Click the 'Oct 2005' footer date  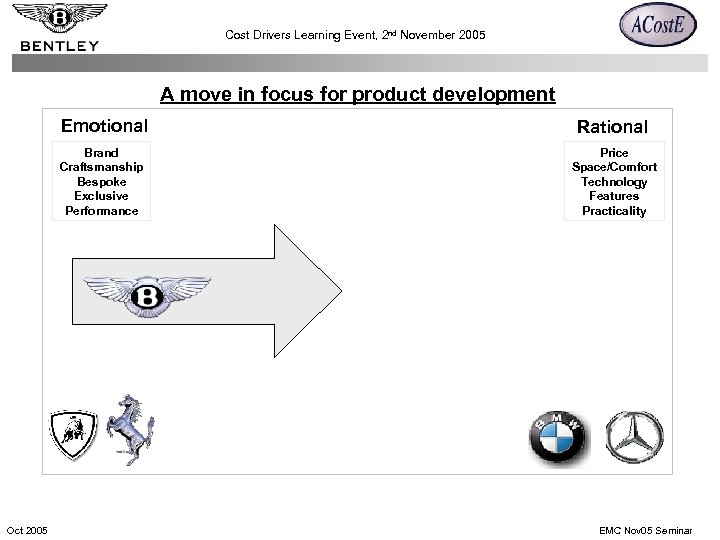(x=27, y=530)
